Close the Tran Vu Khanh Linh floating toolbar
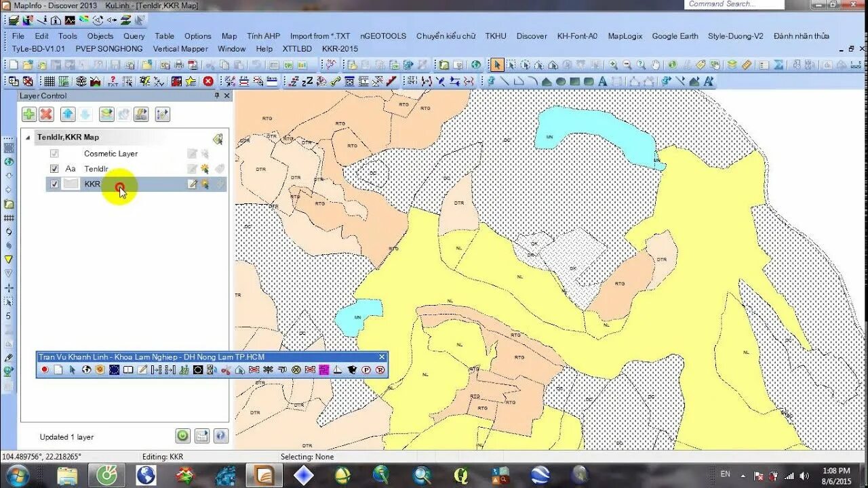 coord(382,357)
